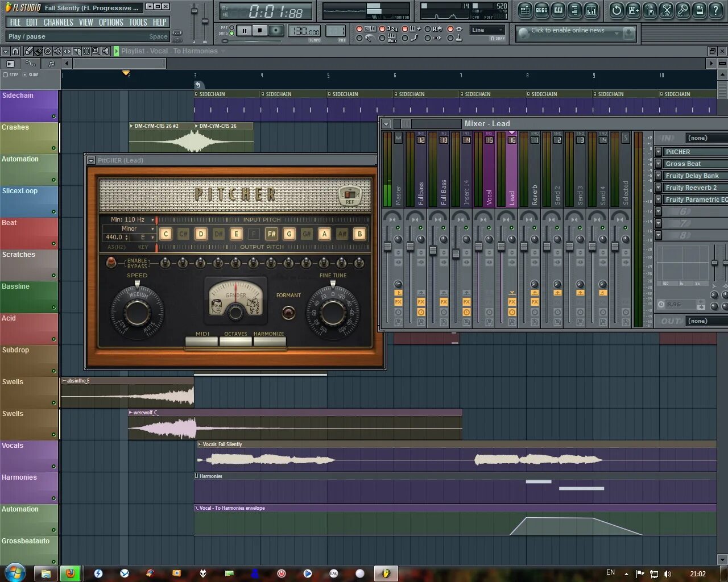Open the EDIT menu

32,22
